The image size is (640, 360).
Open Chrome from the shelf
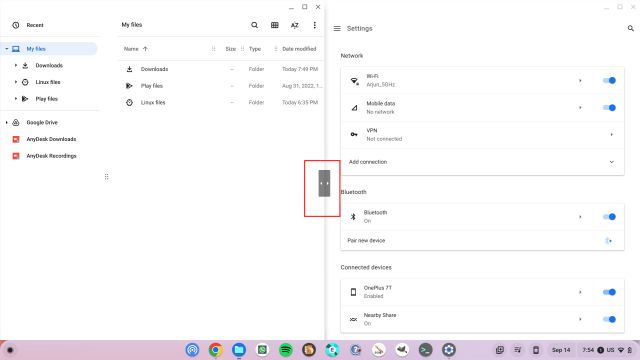tap(216, 350)
